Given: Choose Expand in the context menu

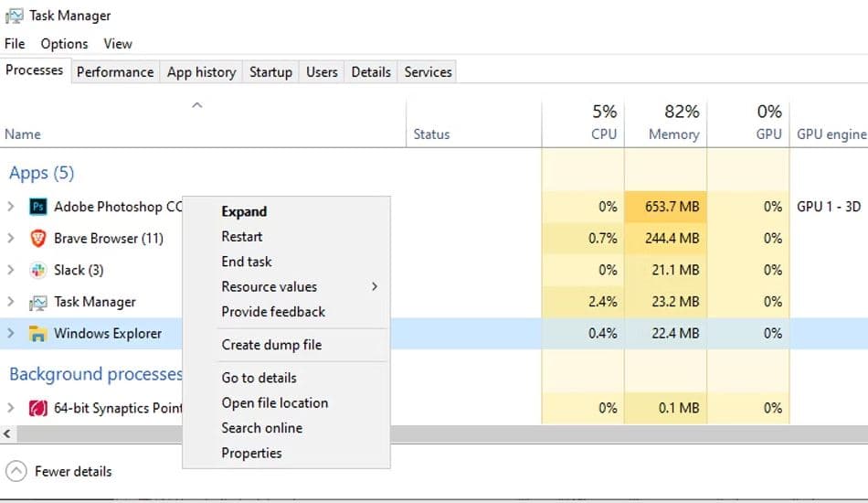Looking at the screenshot, I should click(x=286, y=211).
